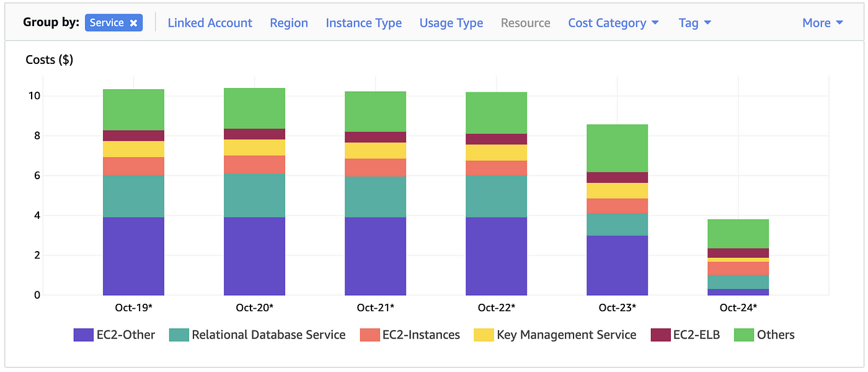Screen dimensions: 868x372
Task: Group costs by Region
Action: point(289,23)
